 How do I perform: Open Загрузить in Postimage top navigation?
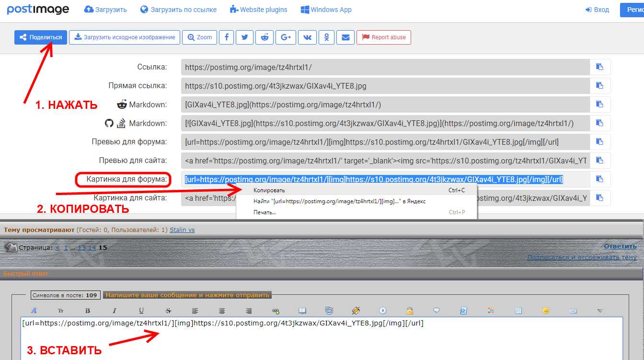coord(105,10)
